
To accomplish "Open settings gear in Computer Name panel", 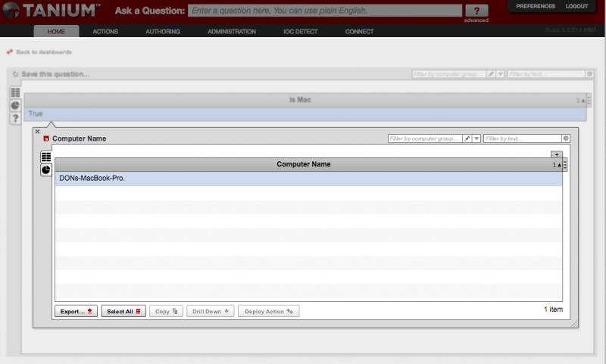I will coord(566,138).
